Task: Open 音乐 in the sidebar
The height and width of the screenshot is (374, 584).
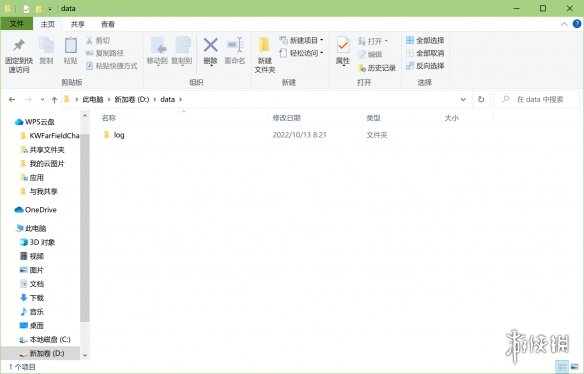Action: pos(32,312)
